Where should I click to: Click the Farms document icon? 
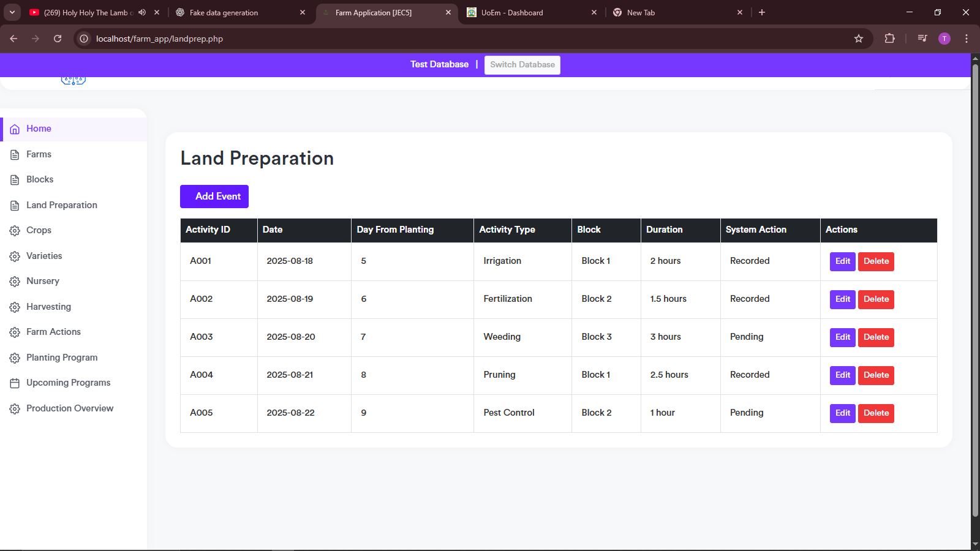pyautogui.click(x=15, y=155)
